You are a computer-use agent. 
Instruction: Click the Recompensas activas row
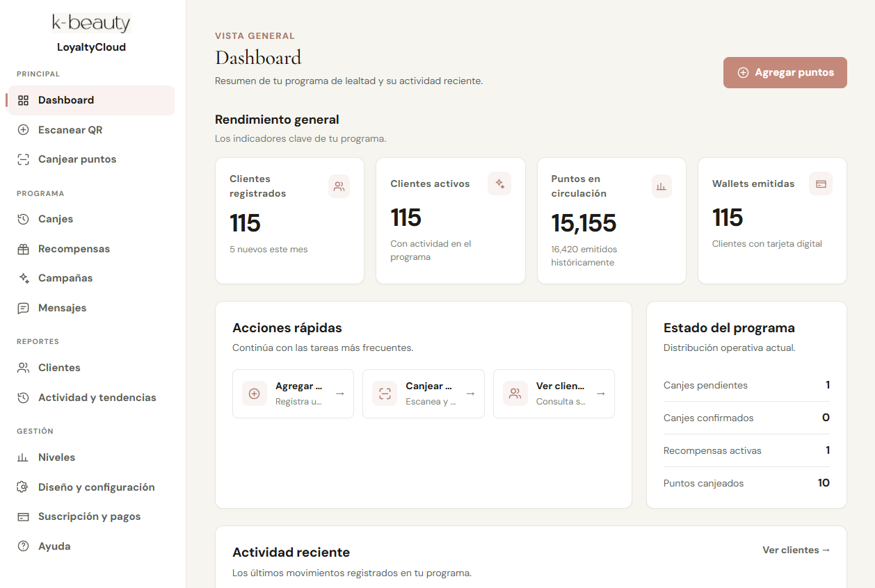tap(746, 450)
